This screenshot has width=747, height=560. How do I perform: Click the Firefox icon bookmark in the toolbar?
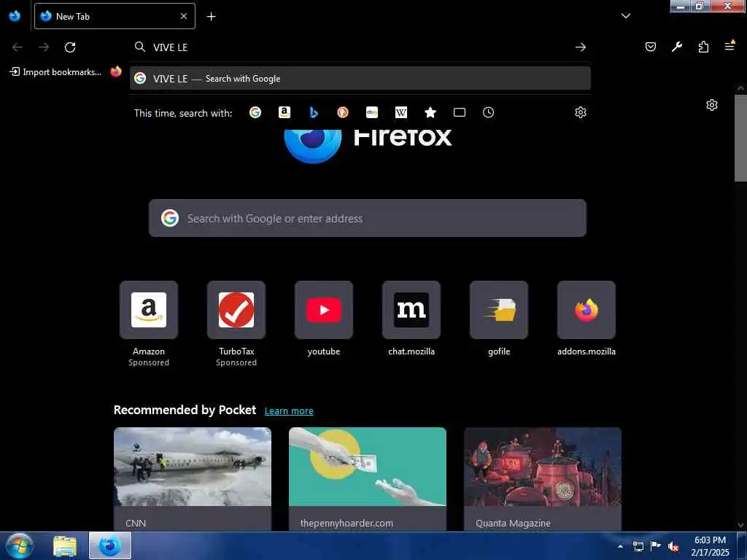[x=116, y=72]
